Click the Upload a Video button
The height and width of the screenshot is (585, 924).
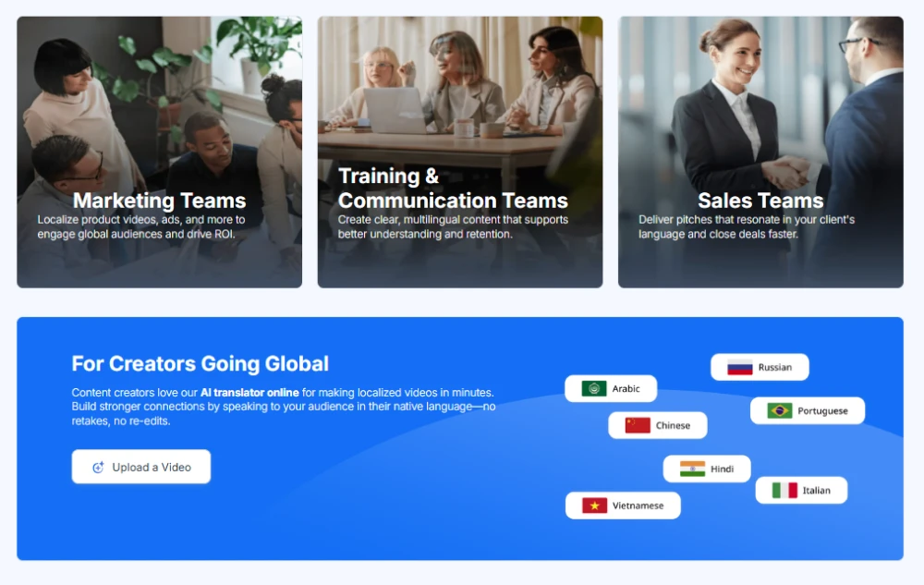coord(140,467)
